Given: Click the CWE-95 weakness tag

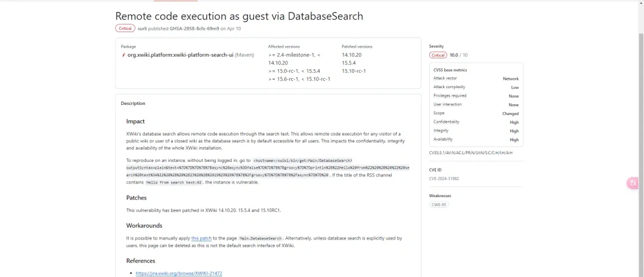Looking at the screenshot, I should [x=439, y=204].
